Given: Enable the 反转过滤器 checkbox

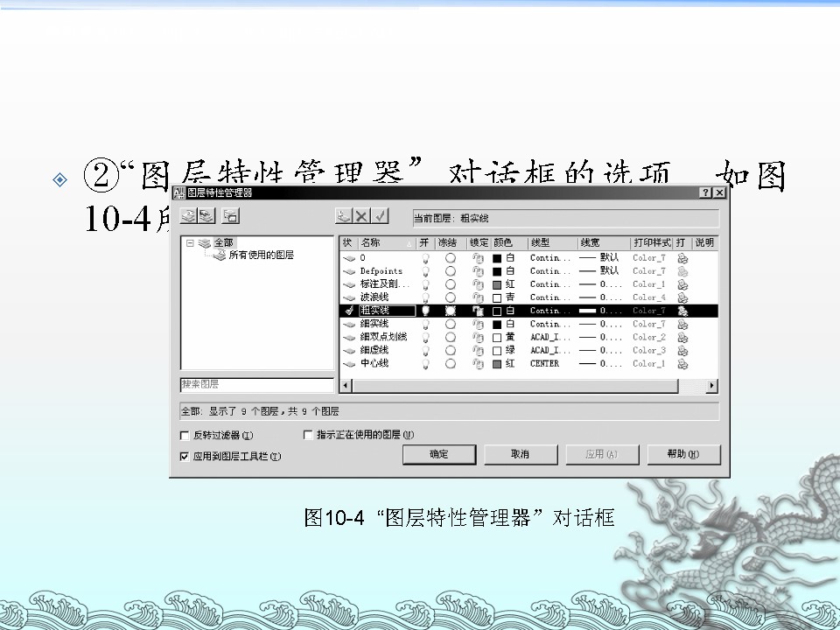Looking at the screenshot, I should coord(185,435).
